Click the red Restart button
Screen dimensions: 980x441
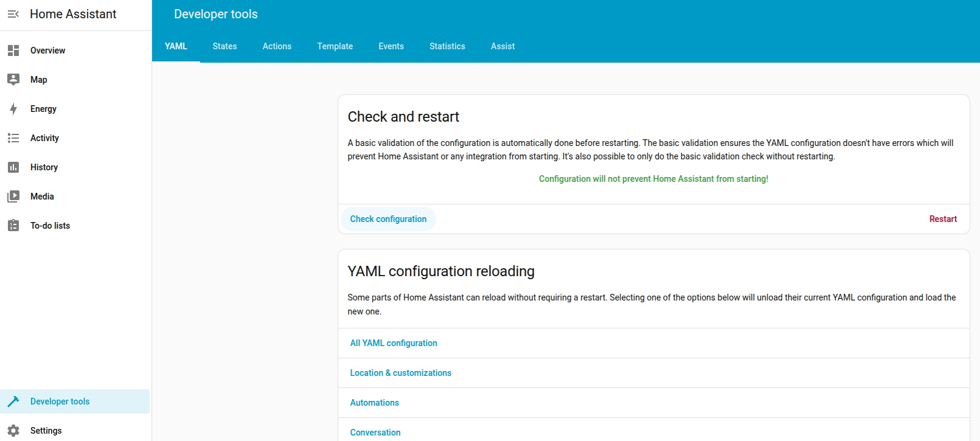[943, 219]
